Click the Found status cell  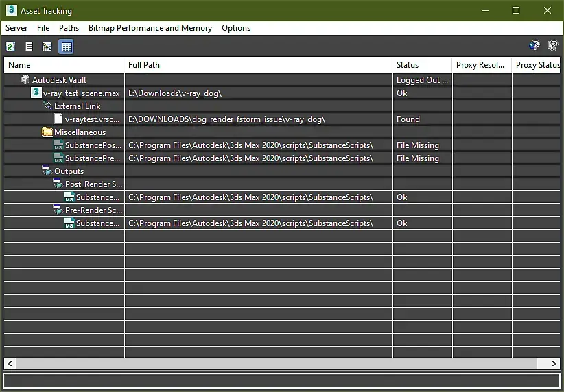[422, 119]
